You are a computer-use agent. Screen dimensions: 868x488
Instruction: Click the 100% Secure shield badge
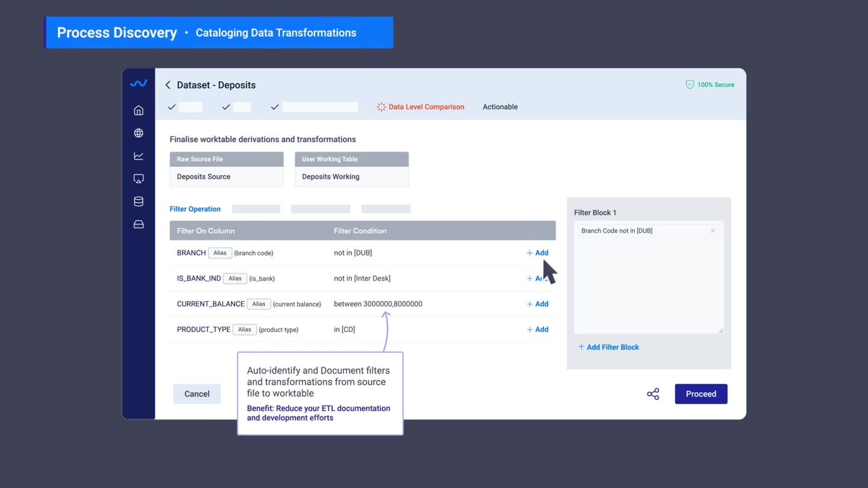click(x=709, y=85)
